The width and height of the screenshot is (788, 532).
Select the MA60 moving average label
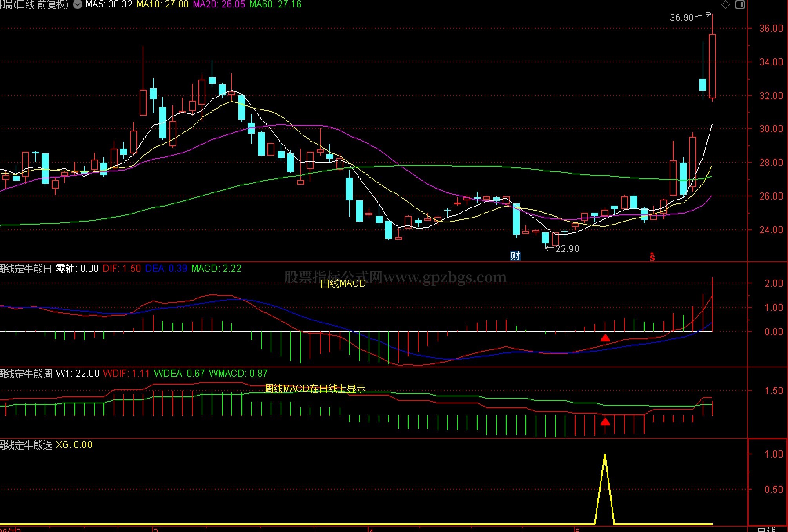coord(276,5)
